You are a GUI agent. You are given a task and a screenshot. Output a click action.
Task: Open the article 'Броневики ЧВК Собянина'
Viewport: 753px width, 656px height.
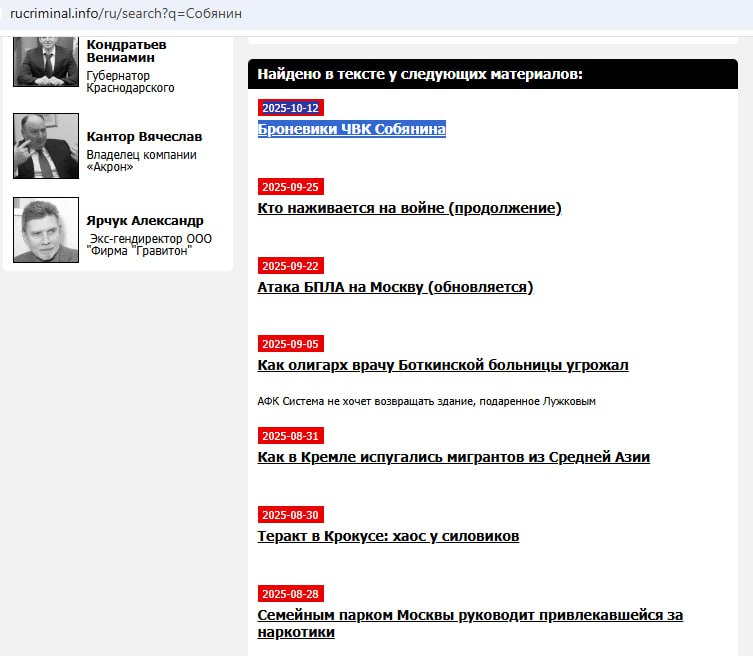click(x=351, y=129)
